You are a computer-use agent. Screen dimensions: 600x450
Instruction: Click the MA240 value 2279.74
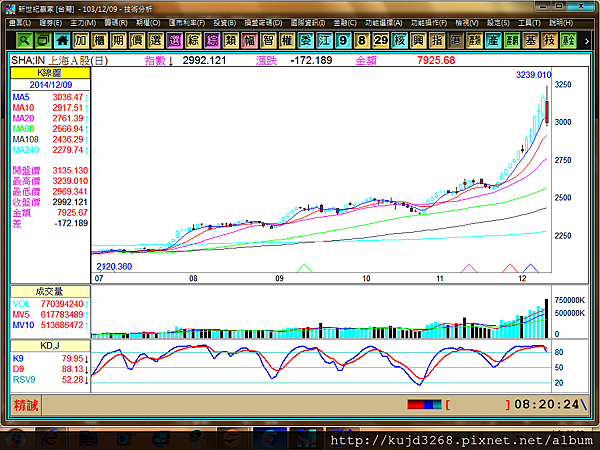pos(68,150)
